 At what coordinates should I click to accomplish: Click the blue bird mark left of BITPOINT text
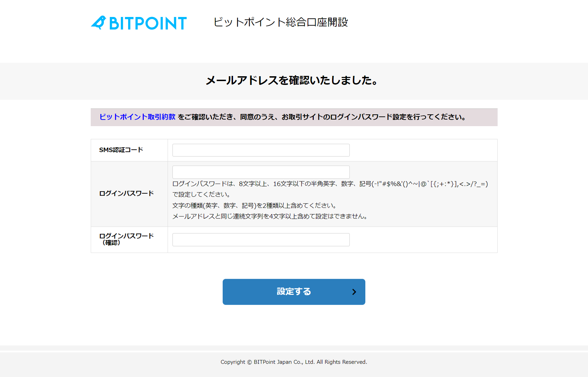pyautogui.click(x=99, y=22)
